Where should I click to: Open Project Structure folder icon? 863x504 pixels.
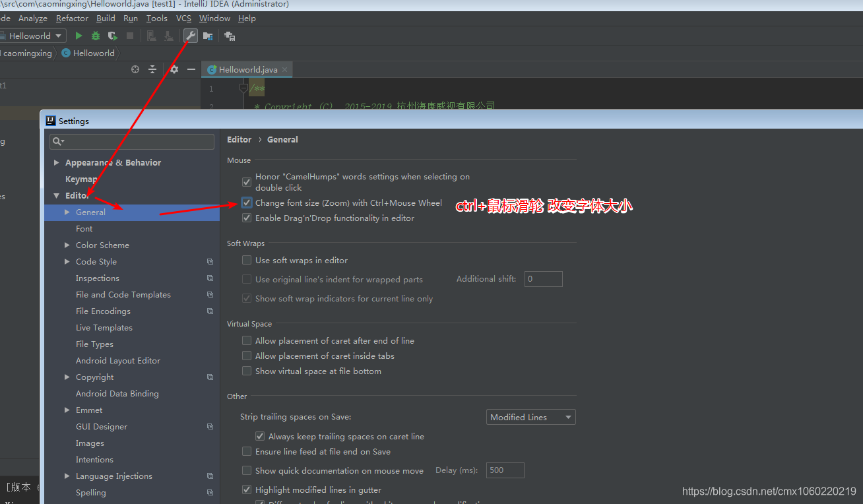coord(208,36)
